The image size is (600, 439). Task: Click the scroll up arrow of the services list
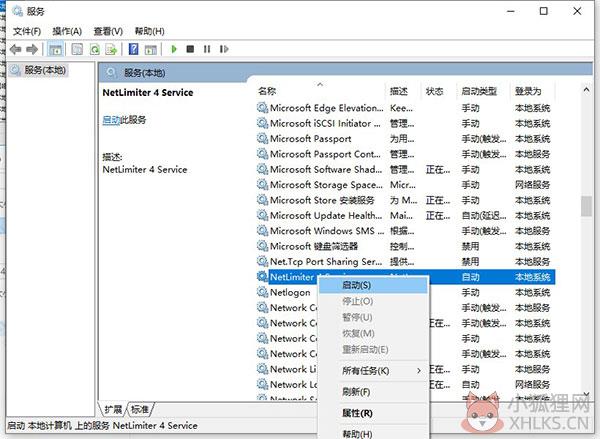click(x=586, y=90)
